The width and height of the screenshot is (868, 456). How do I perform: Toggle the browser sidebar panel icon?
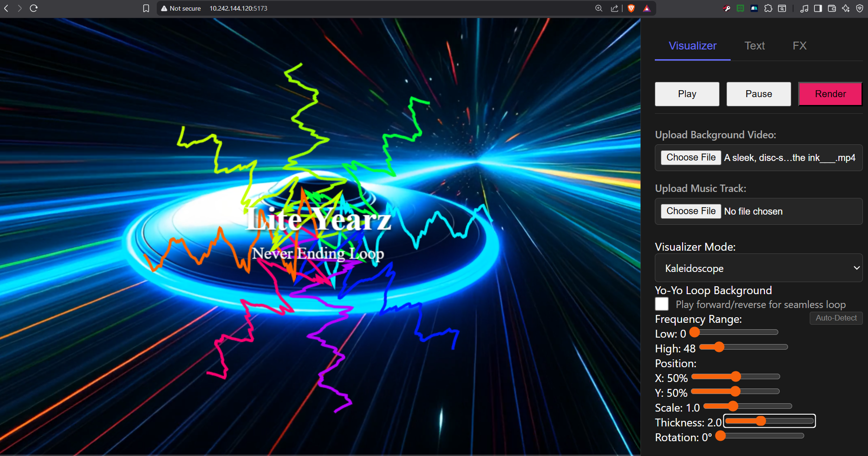tap(818, 8)
